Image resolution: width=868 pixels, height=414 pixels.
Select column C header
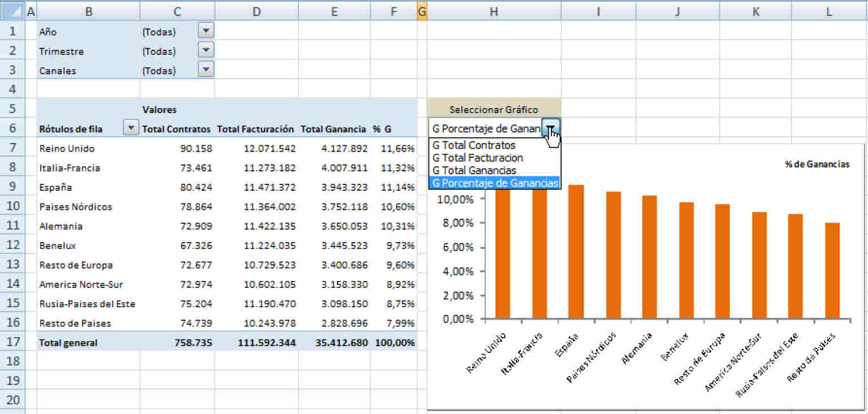pyautogui.click(x=177, y=11)
